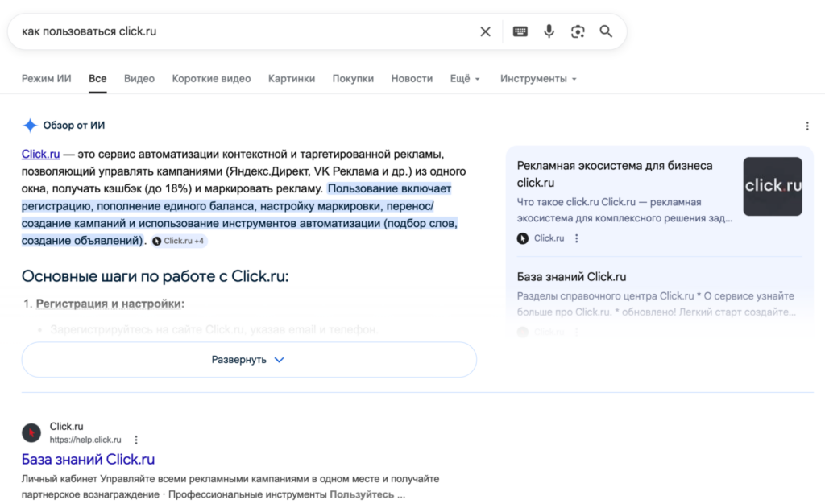Click inside the search input field

[242, 31]
